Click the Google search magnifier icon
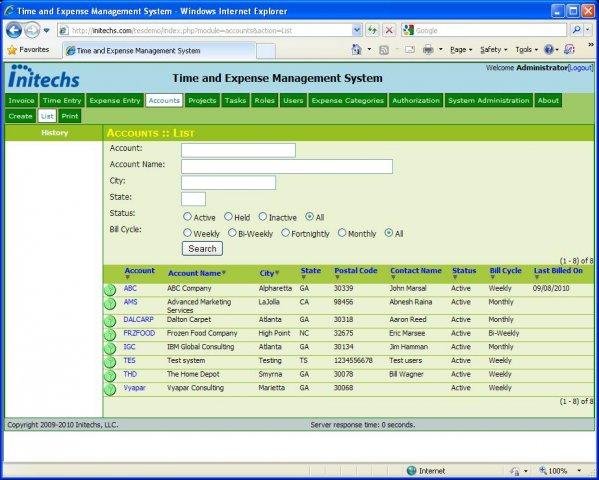The image size is (599, 480). pos(577,30)
